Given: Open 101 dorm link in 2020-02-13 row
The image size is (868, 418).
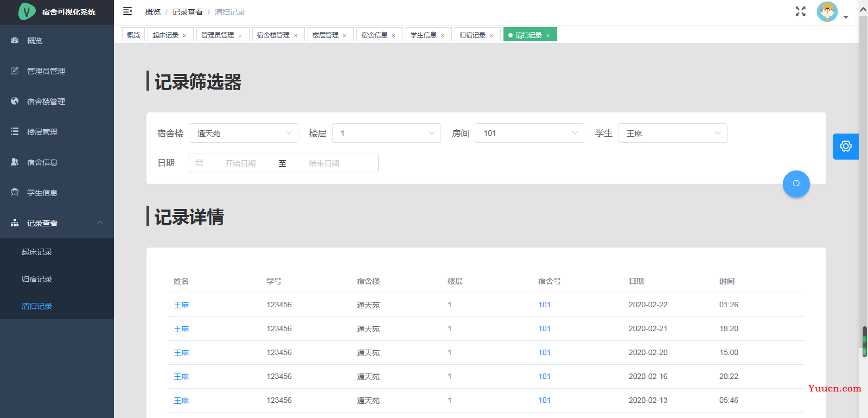Looking at the screenshot, I should point(544,400).
